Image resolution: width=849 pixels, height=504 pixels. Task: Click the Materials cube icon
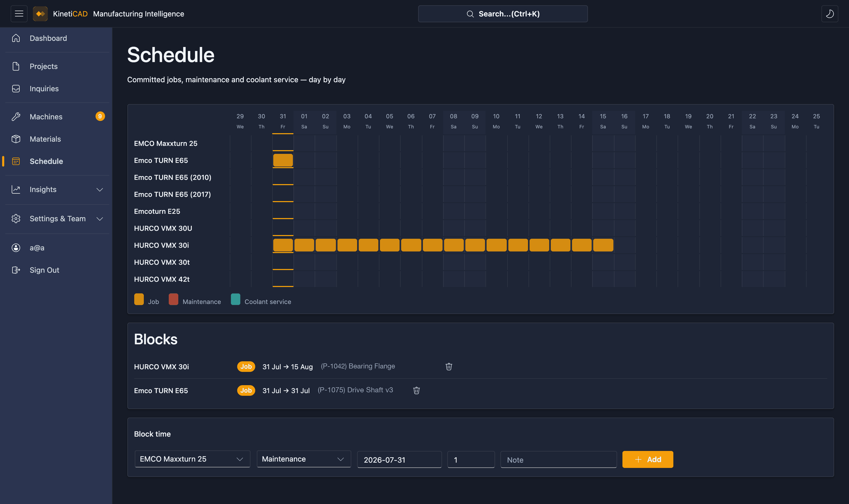(16, 139)
